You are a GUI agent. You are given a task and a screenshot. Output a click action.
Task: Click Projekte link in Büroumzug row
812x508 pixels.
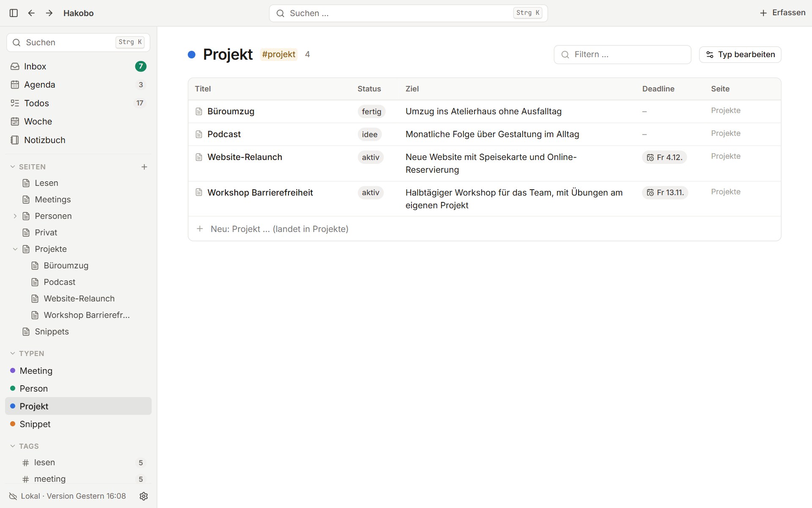726,110
